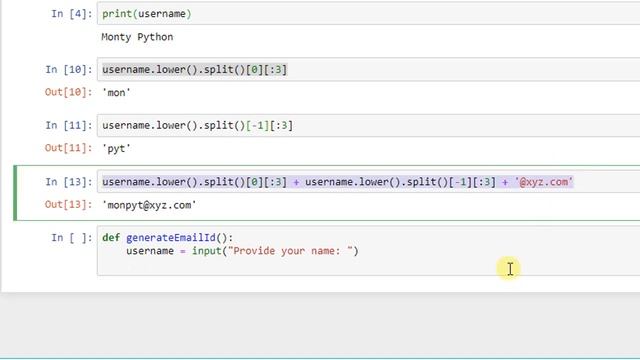Click the generateEmailId function name
The width and height of the screenshot is (640, 360).
tap(171, 238)
